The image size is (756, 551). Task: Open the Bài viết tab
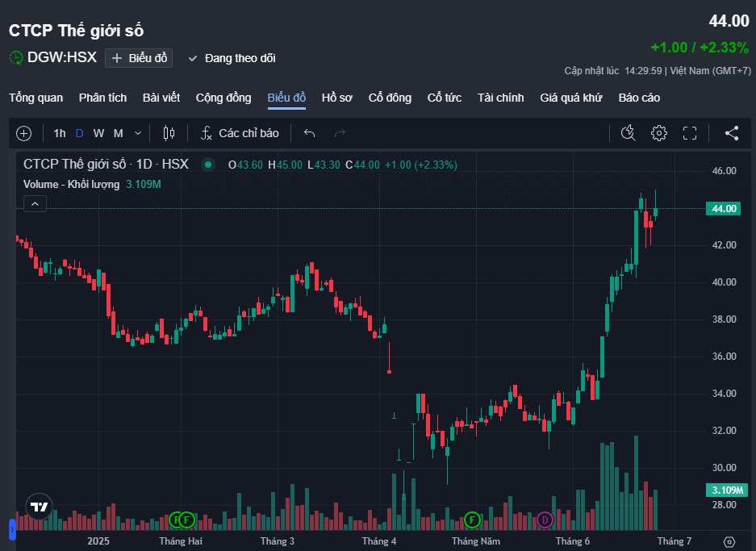click(x=161, y=98)
